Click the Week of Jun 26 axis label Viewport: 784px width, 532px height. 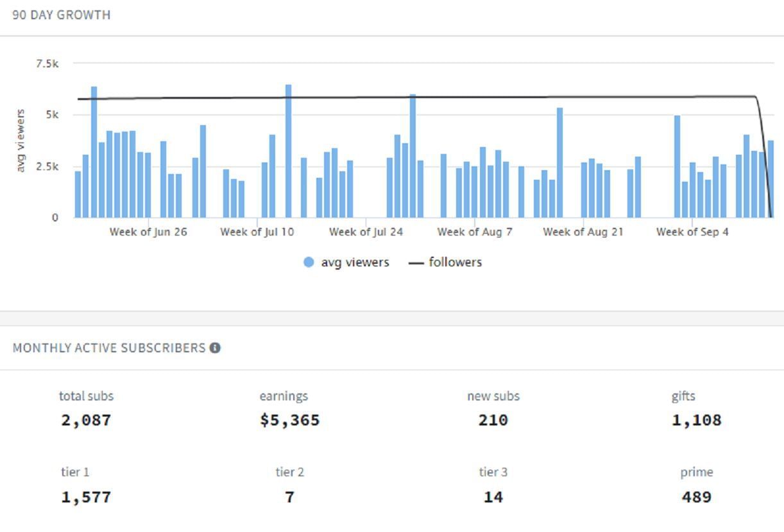148,232
